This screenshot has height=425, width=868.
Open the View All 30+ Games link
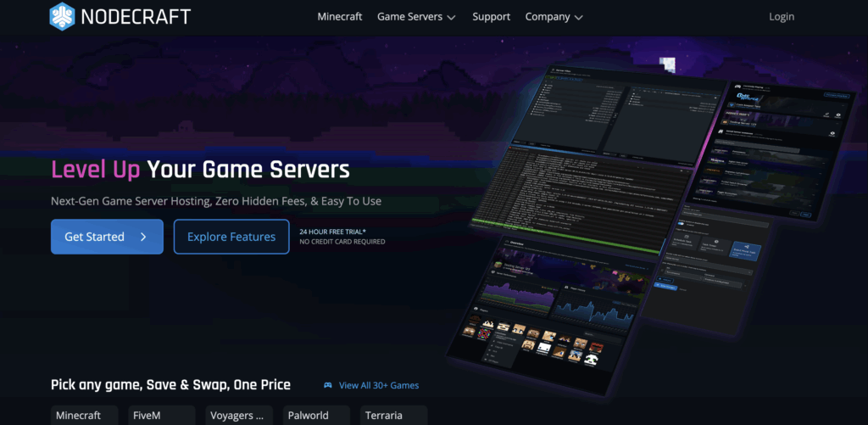click(378, 385)
